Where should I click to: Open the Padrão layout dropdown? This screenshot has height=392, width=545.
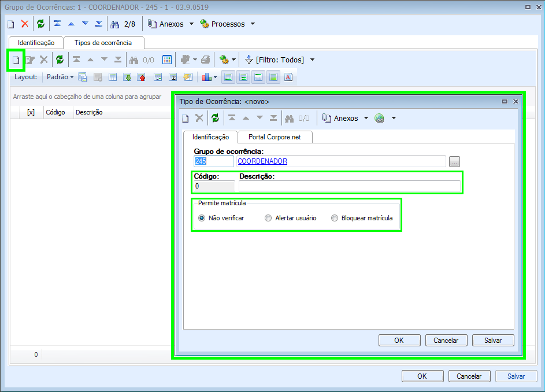coord(60,77)
